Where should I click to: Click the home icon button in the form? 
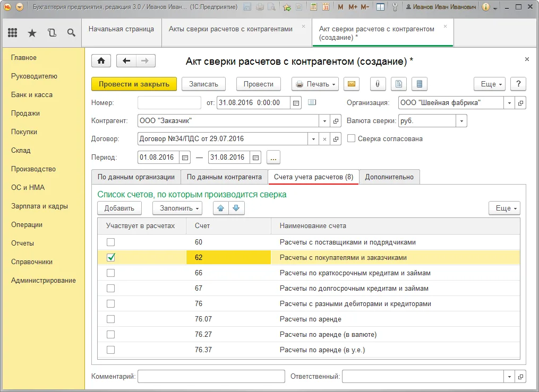(101, 60)
